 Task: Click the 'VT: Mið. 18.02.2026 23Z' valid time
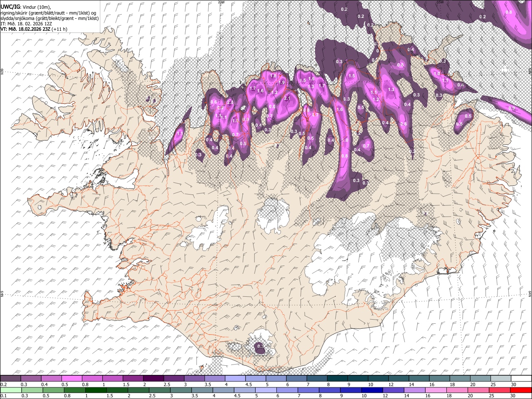[25, 29]
